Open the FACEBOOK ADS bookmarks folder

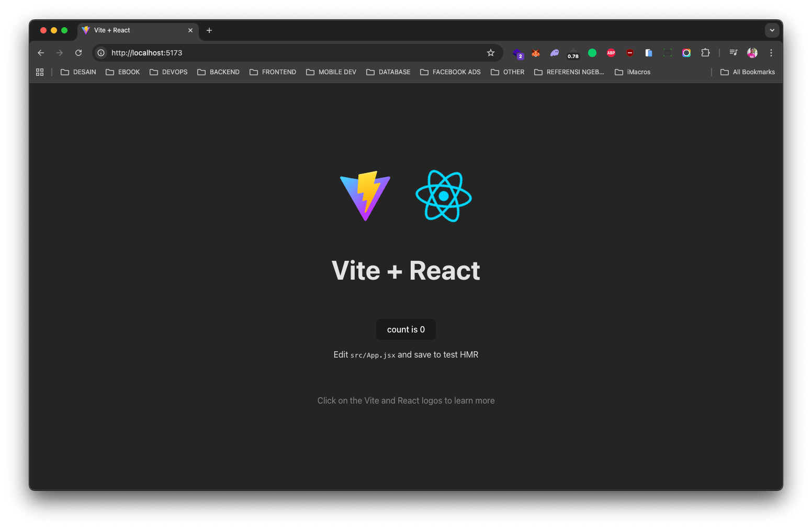(450, 72)
